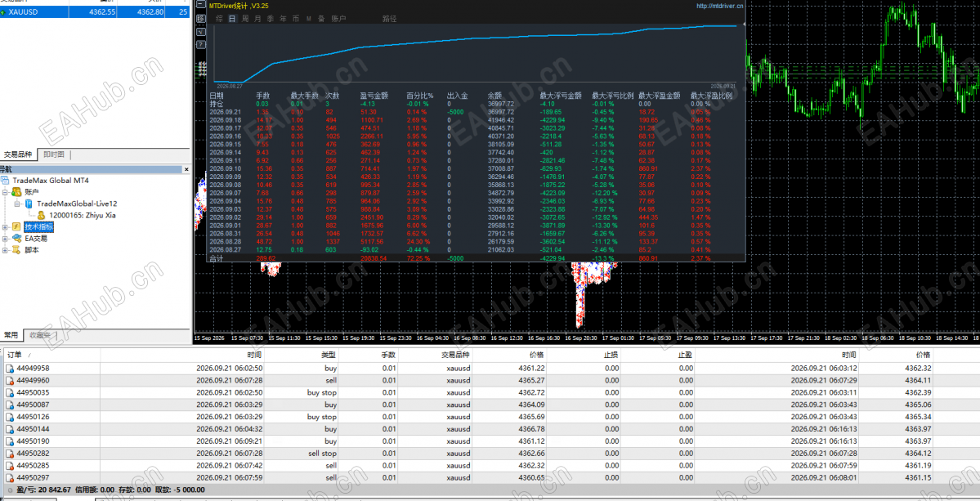Switch to 周 weekly statistics in MTDriver
This screenshot has width=980, height=501.
click(245, 19)
